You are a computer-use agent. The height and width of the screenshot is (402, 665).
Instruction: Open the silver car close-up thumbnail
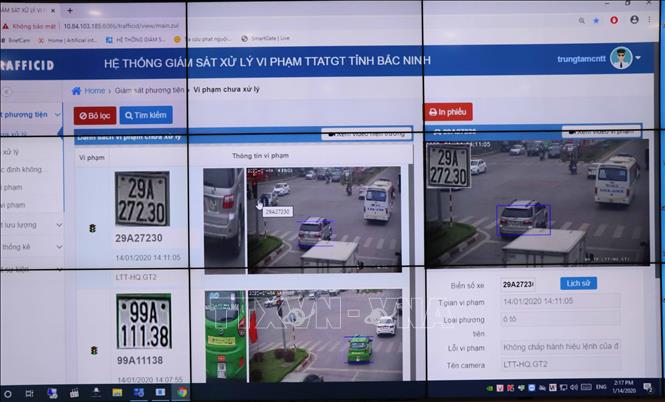point(224,221)
